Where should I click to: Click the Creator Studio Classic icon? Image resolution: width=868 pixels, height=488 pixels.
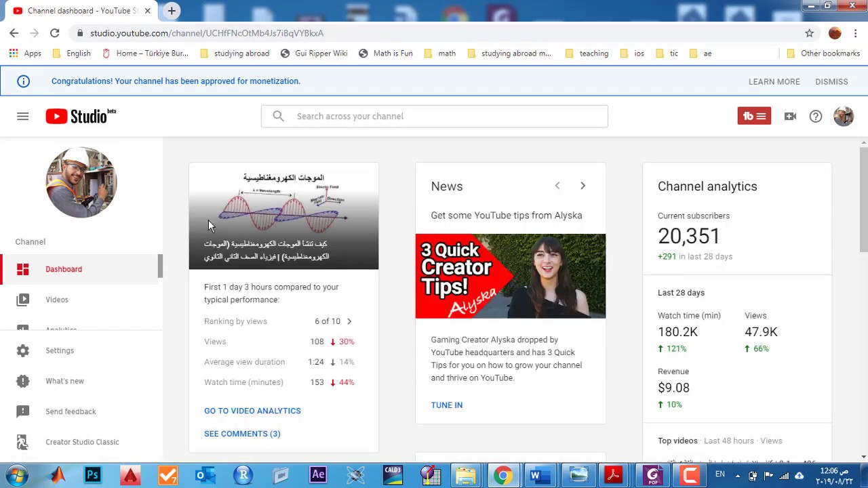[23, 442]
